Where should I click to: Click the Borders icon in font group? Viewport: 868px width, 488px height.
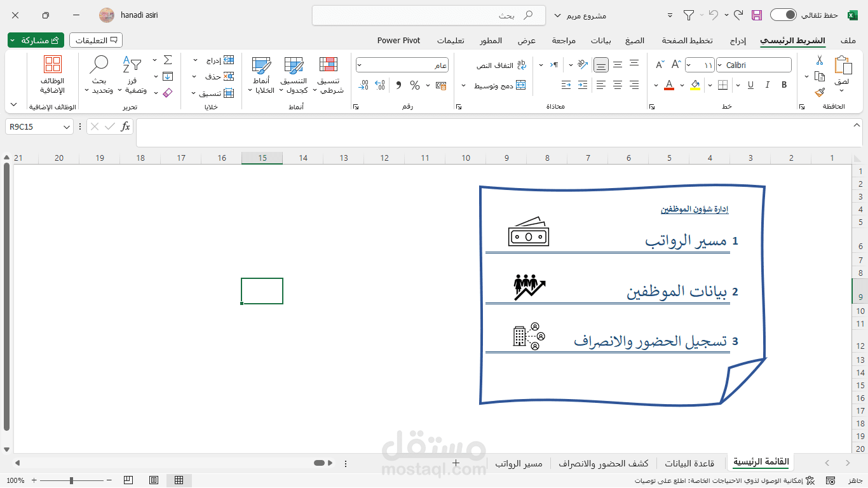(x=722, y=85)
